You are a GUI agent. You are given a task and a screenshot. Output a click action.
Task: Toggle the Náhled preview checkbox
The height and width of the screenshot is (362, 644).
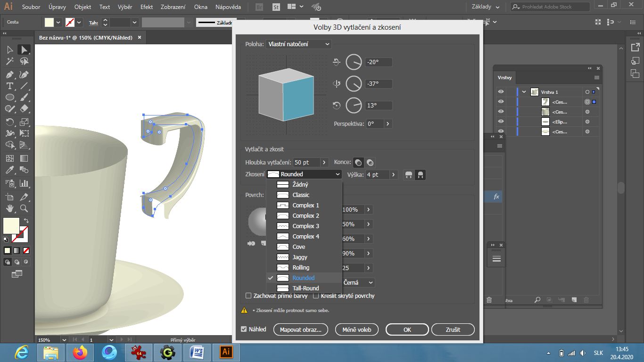tap(244, 329)
